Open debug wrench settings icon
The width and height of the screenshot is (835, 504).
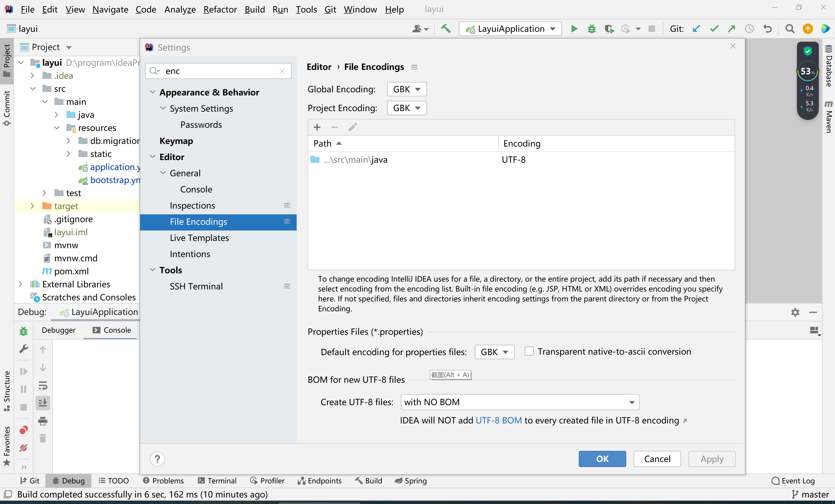(23, 349)
